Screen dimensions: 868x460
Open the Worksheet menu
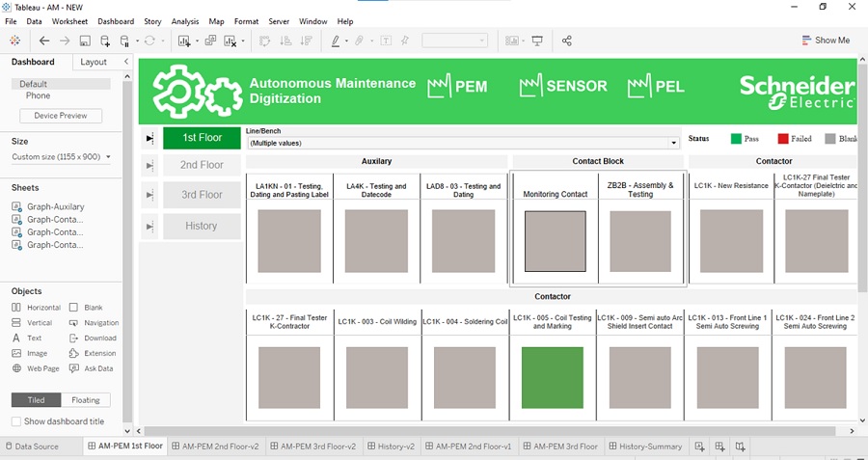tap(69, 21)
